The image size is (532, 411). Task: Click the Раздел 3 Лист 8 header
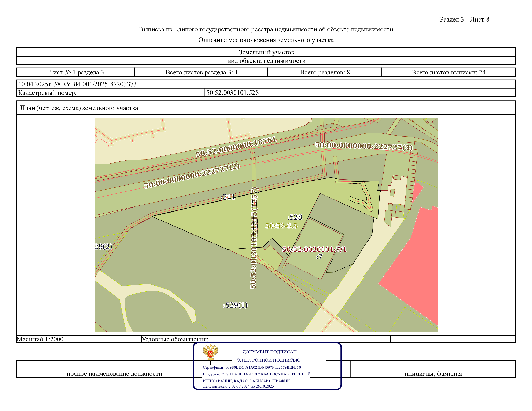(464, 20)
